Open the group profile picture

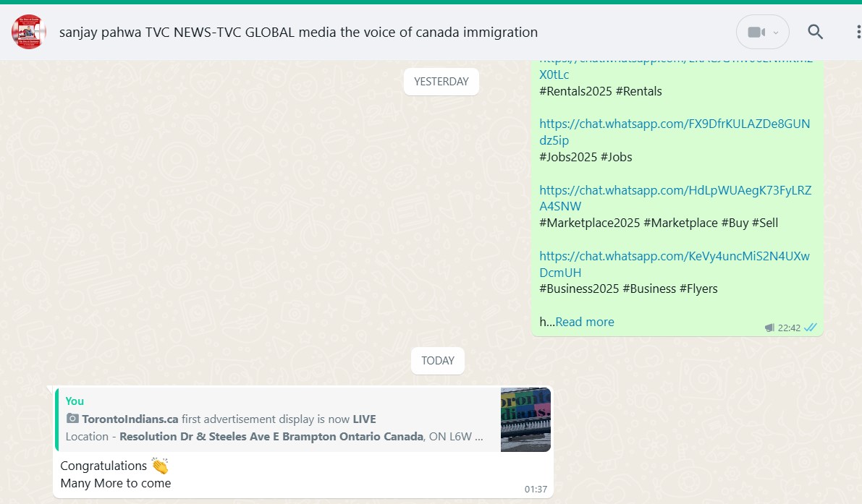(x=29, y=33)
